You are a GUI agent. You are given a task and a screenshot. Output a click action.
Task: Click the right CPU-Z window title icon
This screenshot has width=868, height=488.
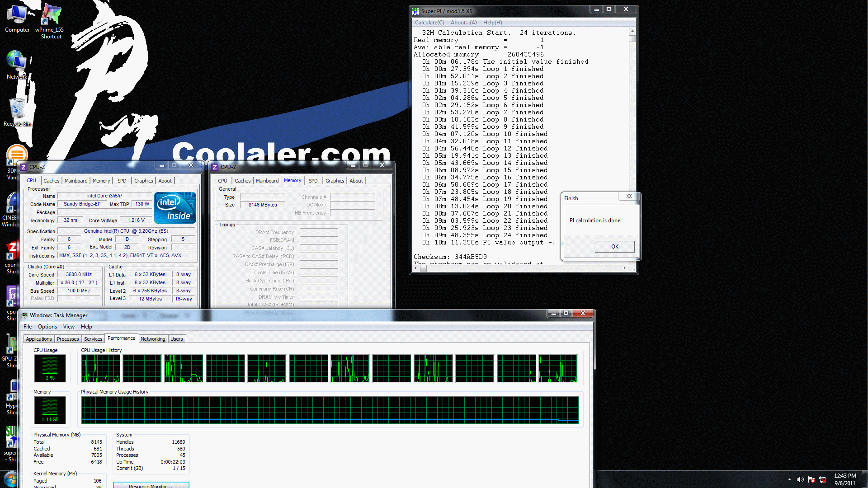(x=215, y=167)
